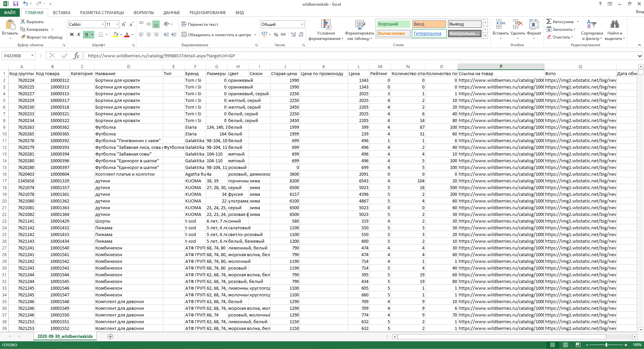The height and width of the screenshot is (349, 644).
Task: Click the insert function fx icon
Action: click(x=77, y=56)
